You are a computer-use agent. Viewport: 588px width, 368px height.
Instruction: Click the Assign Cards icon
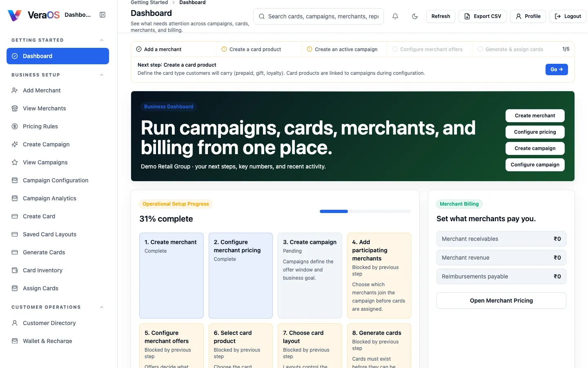coord(15,288)
